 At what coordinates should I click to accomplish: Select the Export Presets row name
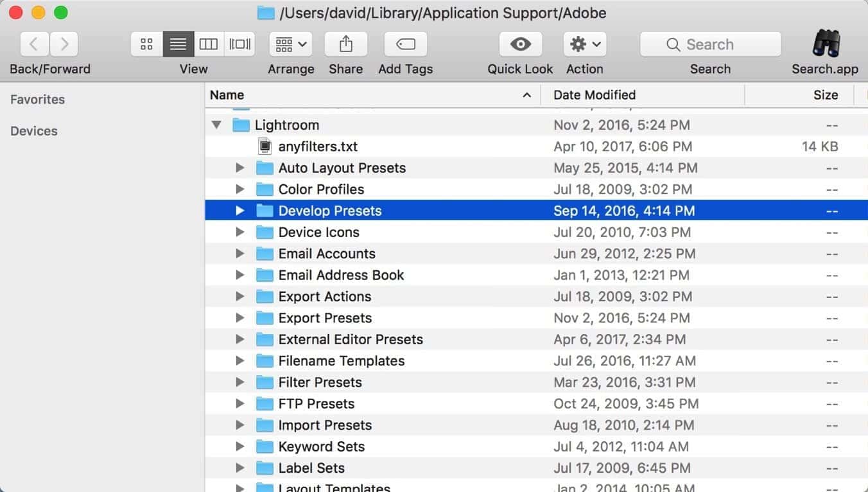pyautogui.click(x=325, y=318)
